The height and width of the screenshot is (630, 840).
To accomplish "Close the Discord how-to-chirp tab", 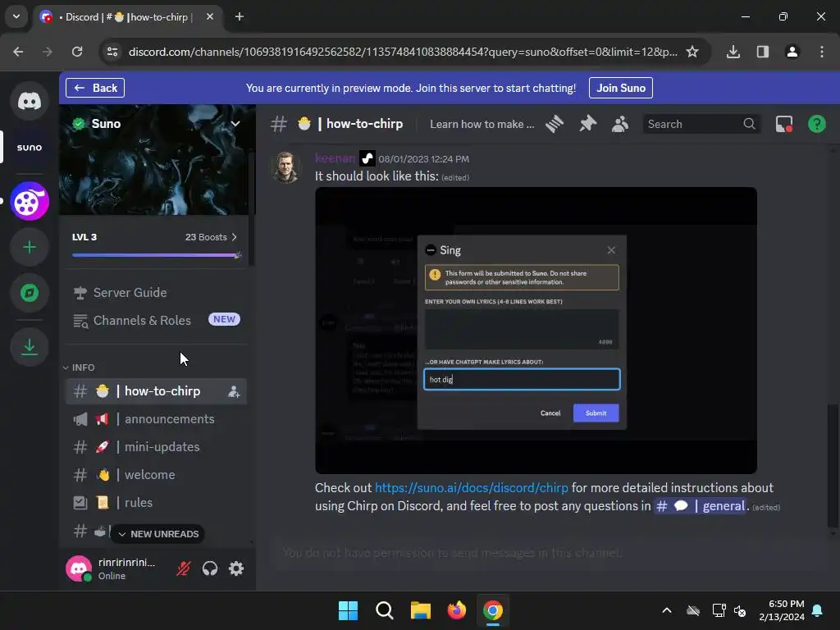I will point(210,16).
